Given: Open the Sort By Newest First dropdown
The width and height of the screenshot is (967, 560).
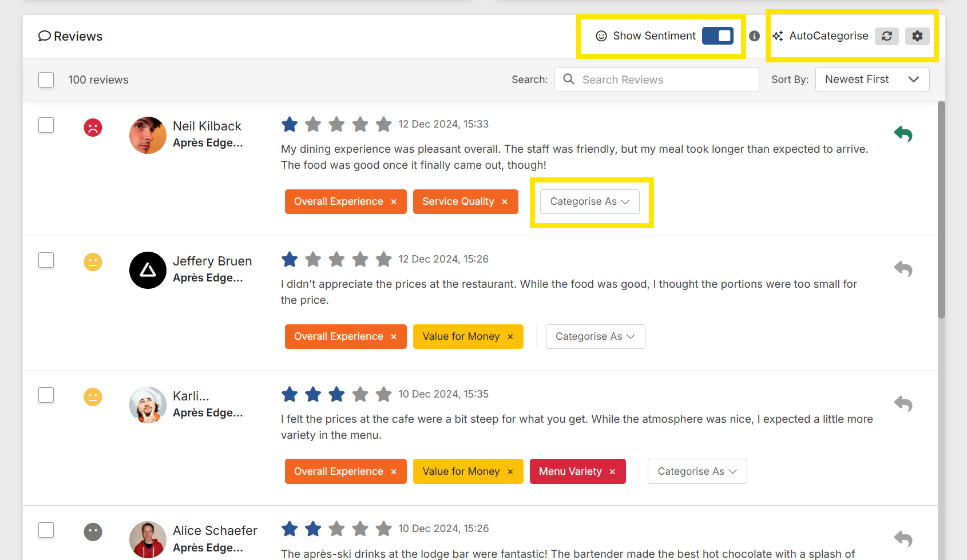Looking at the screenshot, I should pyautogui.click(x=871, y=80).
